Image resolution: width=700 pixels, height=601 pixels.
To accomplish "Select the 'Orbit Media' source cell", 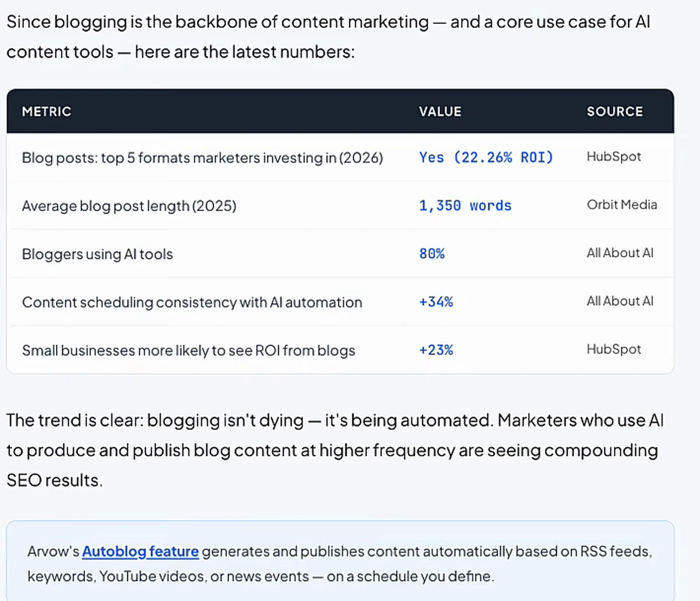I will [622, 205].
